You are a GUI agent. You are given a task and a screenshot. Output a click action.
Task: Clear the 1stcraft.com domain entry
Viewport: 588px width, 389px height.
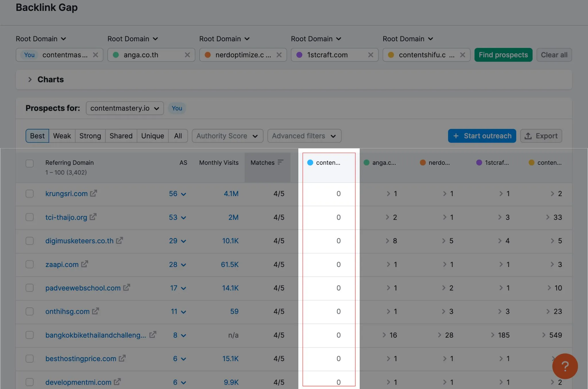371,55
